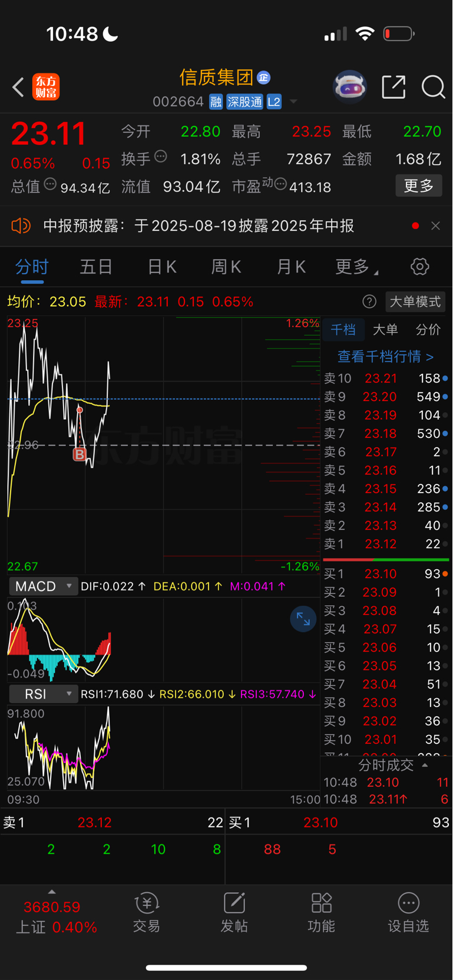Open the search magnifier icon
Image resolution: width=453 pixels, height=980 pixels.
433,87
